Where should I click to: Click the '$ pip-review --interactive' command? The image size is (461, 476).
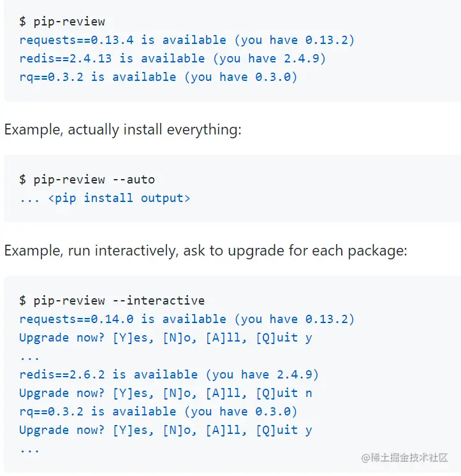coord(112,300)
